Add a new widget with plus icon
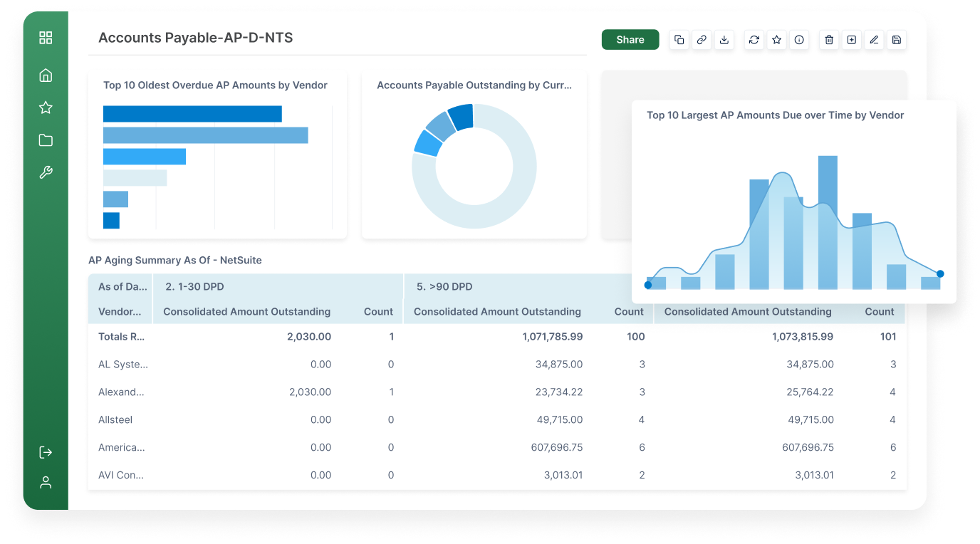Image resolution: width=980 pixels, height=544 pixels. tap(851, 40)
